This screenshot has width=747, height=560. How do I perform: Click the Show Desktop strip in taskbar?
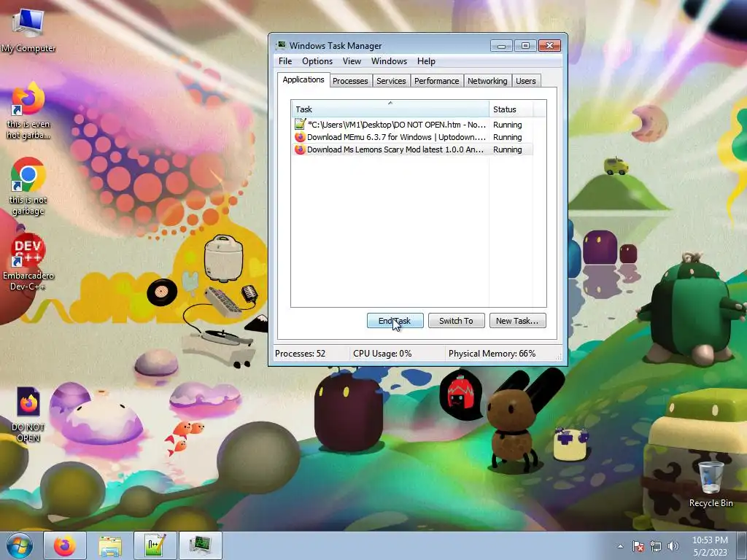(742, 545)
